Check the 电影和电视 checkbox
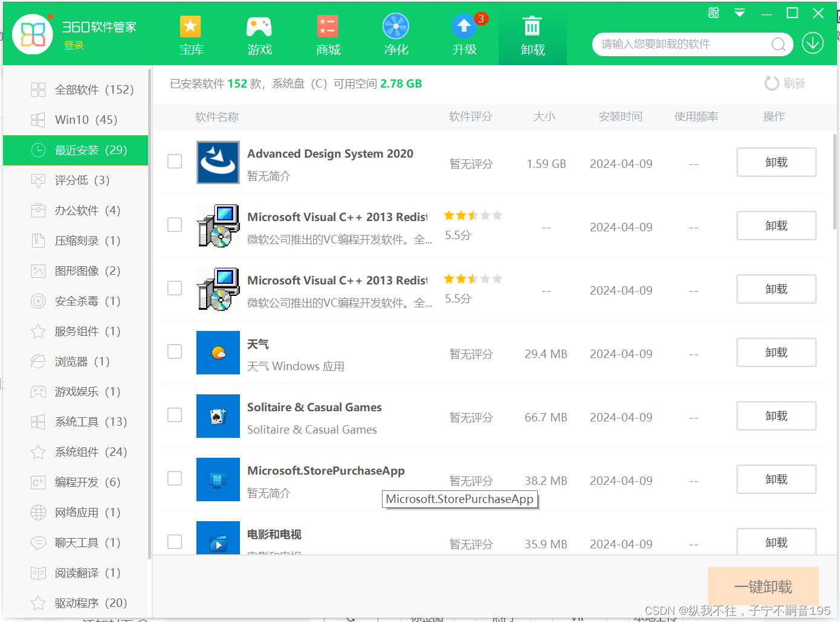This screenshot has width=840, height=622. pyautogui.click(x=175, y=542)
